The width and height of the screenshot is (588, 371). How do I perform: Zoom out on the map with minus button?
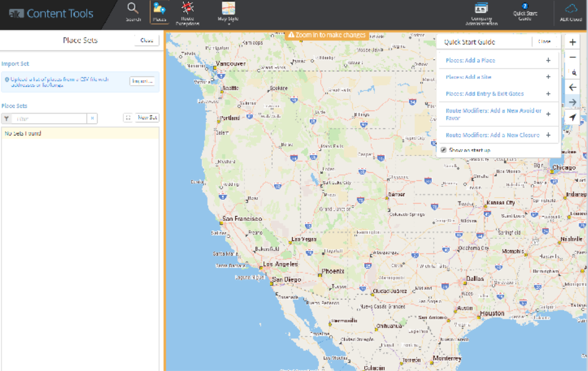(572, 57)
